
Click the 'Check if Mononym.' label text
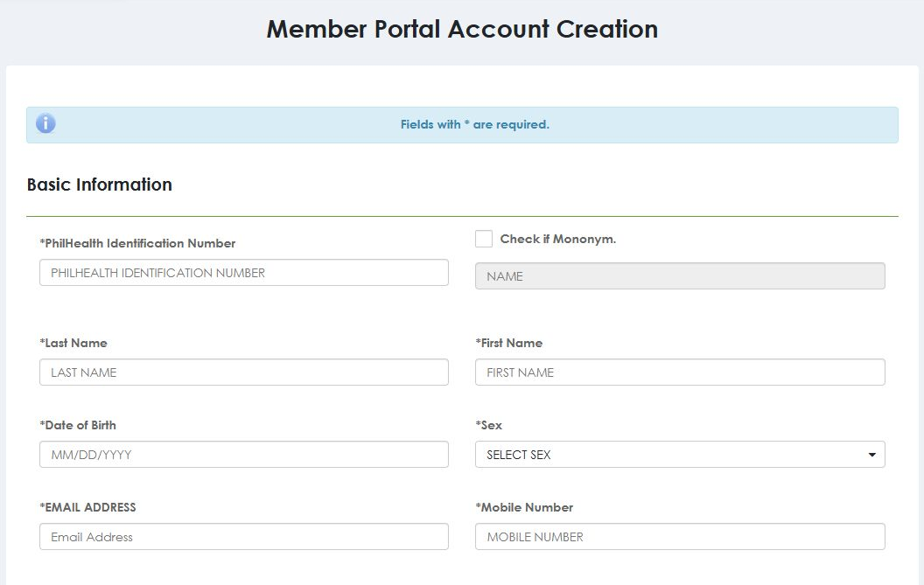[558, 239]
